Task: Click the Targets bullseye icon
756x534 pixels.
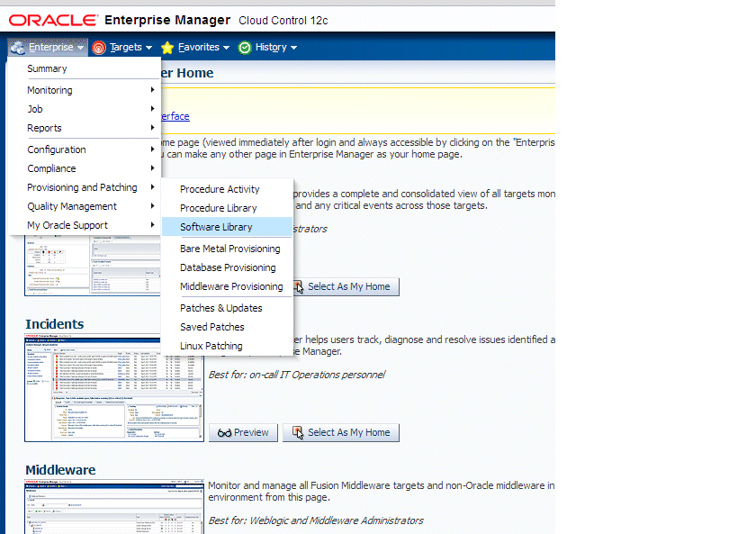Action: pos(99,47)
